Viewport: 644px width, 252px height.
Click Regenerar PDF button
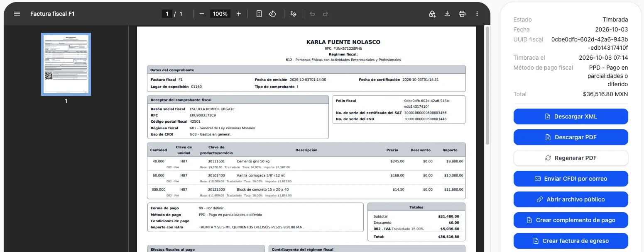tap(571, 158)
